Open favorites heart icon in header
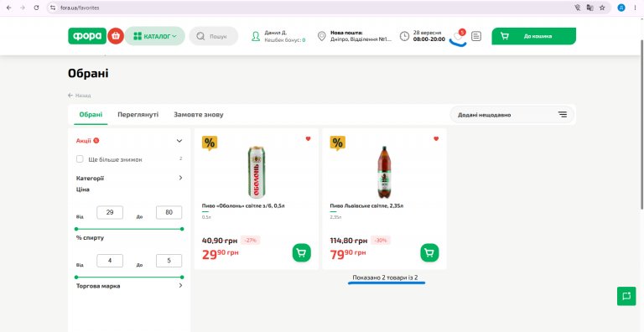 (x=459, y=37)
